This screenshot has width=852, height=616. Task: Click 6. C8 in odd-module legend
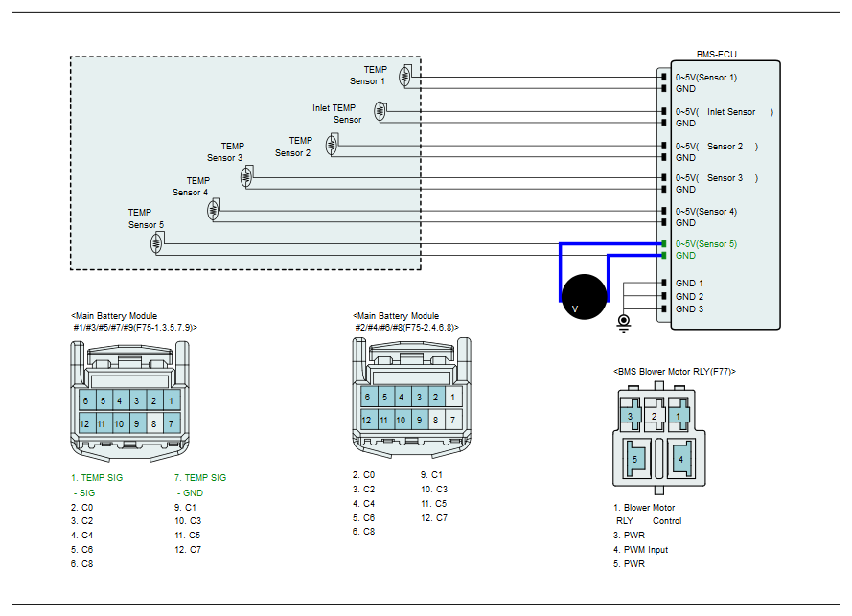pyautogui.click(x=81, y=564)
